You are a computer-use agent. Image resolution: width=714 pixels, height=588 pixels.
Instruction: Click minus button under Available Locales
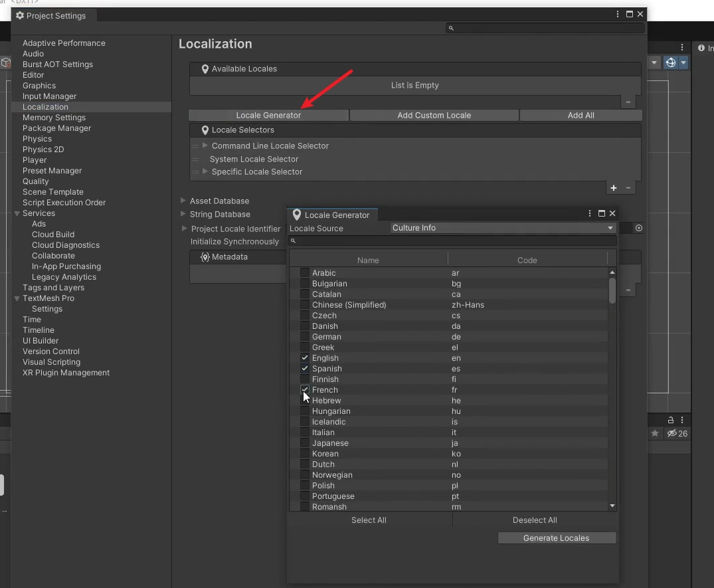[x=628, y=102]
